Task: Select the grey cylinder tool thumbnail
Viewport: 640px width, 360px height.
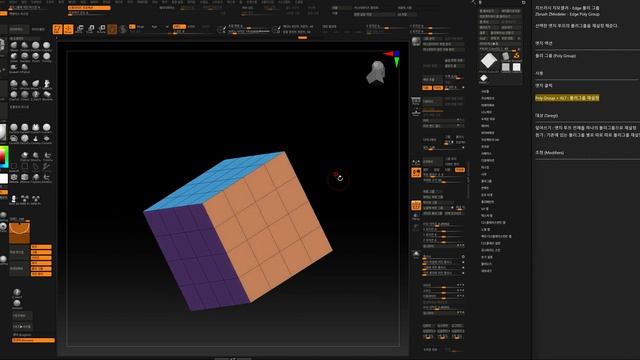Action: (506, 56)
